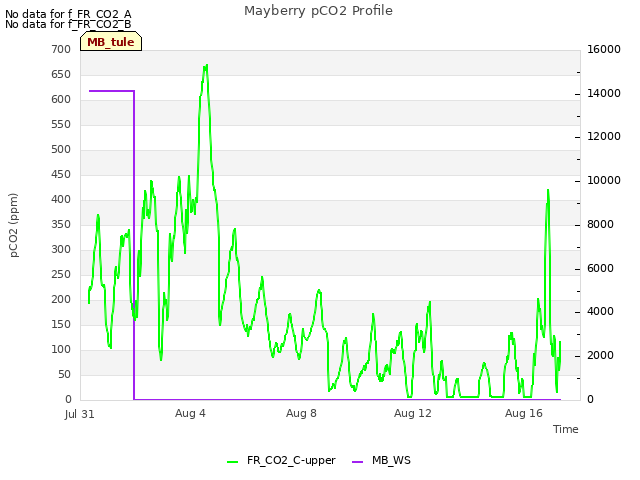Click the MB_WS legend entry
This screenshot has height=480, width=640.
tap(381, 461)
